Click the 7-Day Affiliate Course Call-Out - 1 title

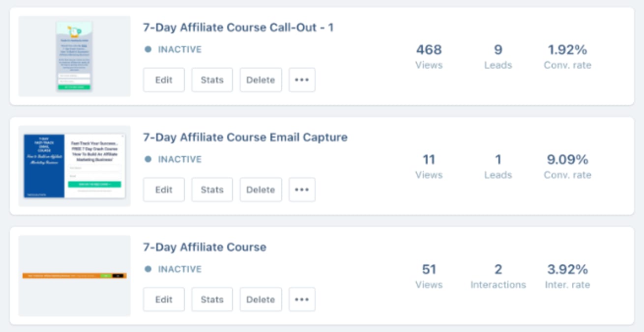238,28
